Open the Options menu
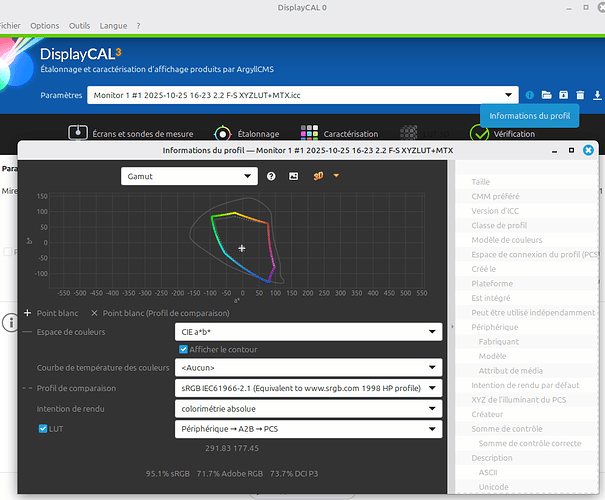 coord(44,25)
